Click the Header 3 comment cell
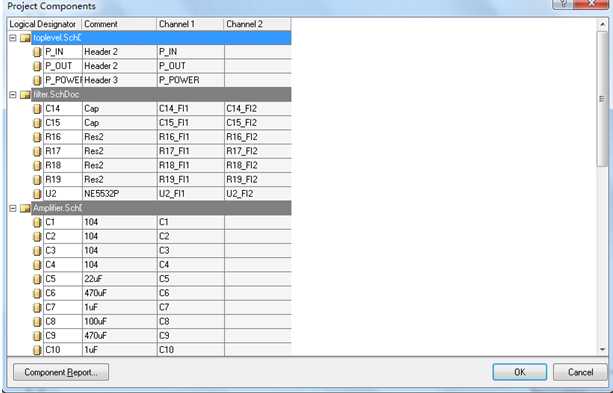 (120, 80)
